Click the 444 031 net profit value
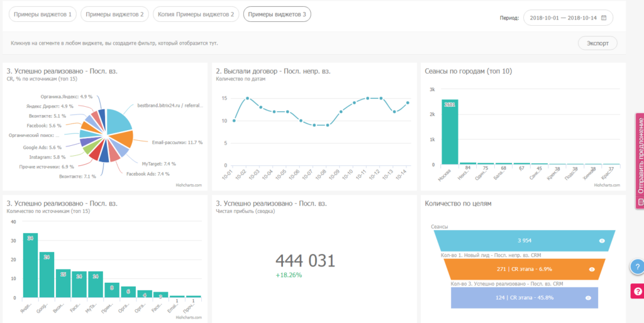The image size is (644, 323). tap(305, 261)
